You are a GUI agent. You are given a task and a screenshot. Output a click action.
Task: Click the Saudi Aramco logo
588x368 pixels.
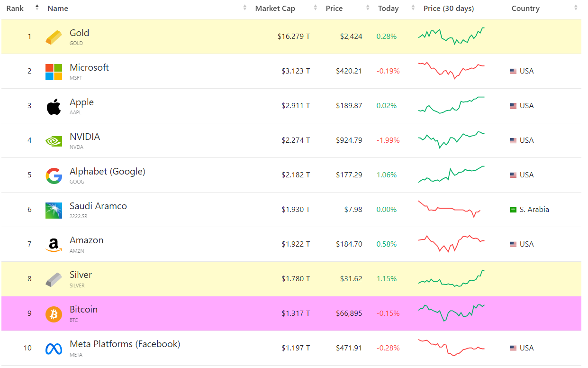(x=54, y=210)
